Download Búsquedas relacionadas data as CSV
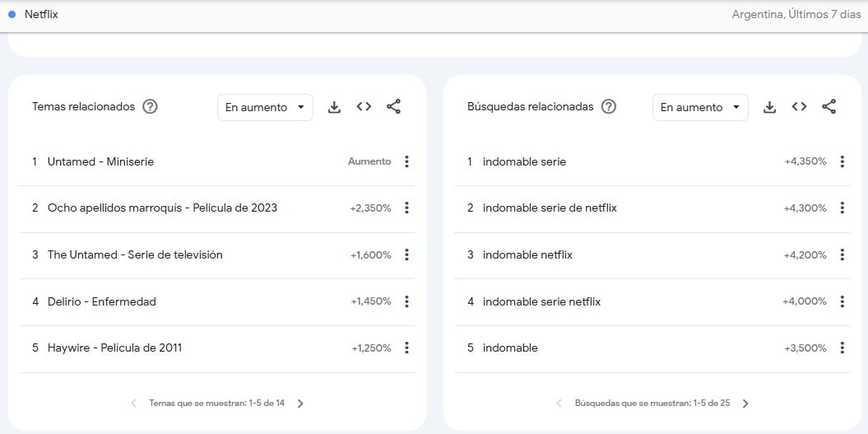The width and height of the screenshot is (868, 434). (x=769, y=107)
